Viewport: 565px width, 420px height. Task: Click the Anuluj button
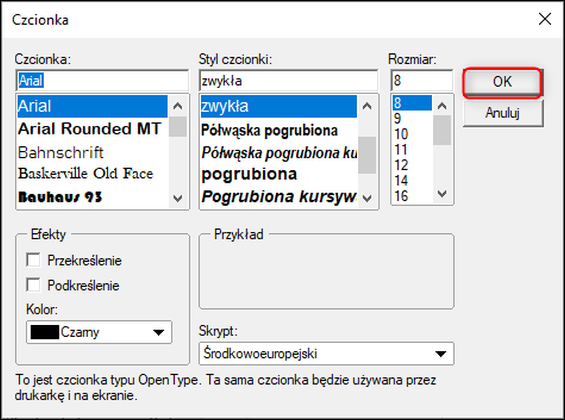(503, 113)
